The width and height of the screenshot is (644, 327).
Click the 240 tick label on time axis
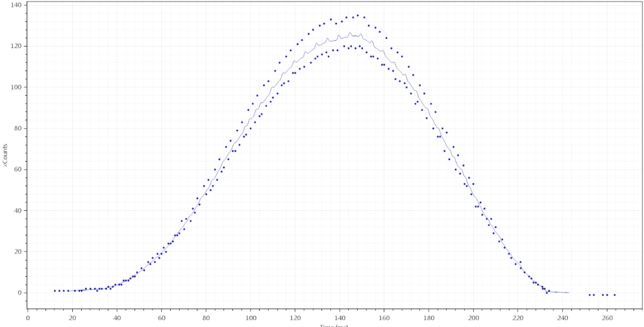pos(563,317)
